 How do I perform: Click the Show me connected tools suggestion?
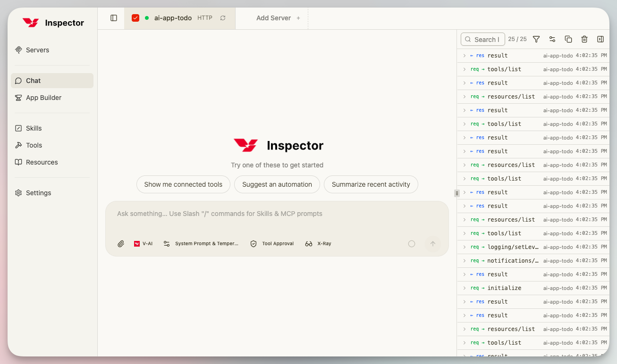(x=183, y=184)
